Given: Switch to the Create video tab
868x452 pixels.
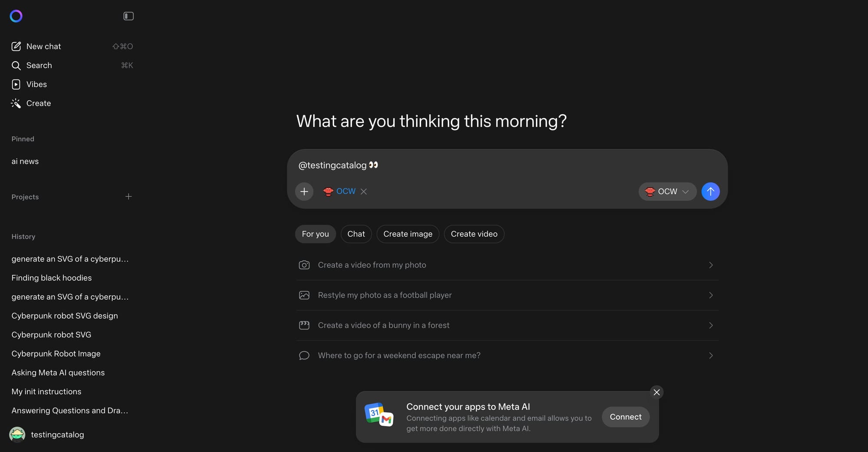Looking at the screenshot, I should tap(474, 234).
